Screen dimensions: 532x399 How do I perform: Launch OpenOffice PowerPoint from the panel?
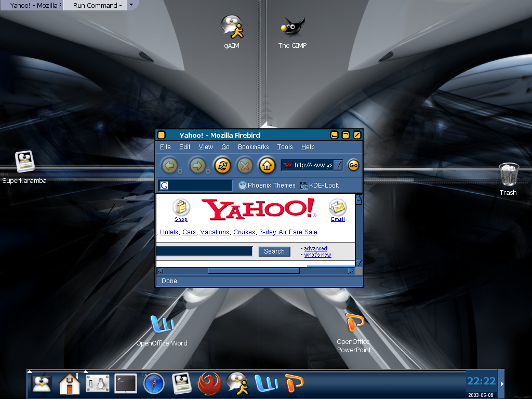(294, 383)
